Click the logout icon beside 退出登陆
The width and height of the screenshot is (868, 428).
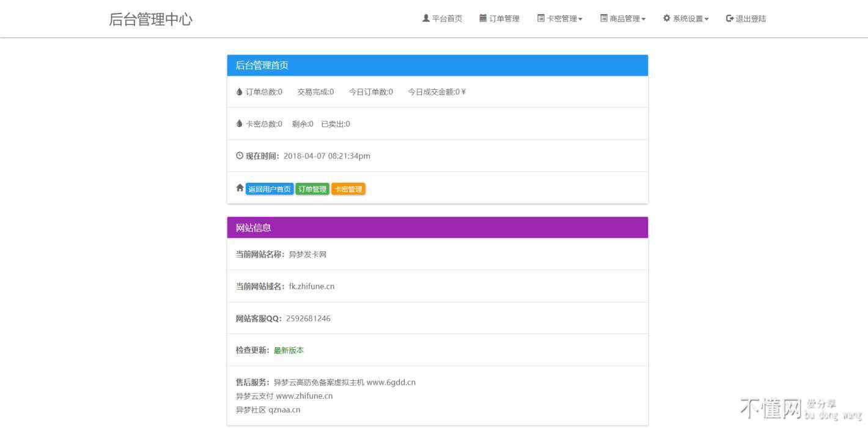[729, 18]
